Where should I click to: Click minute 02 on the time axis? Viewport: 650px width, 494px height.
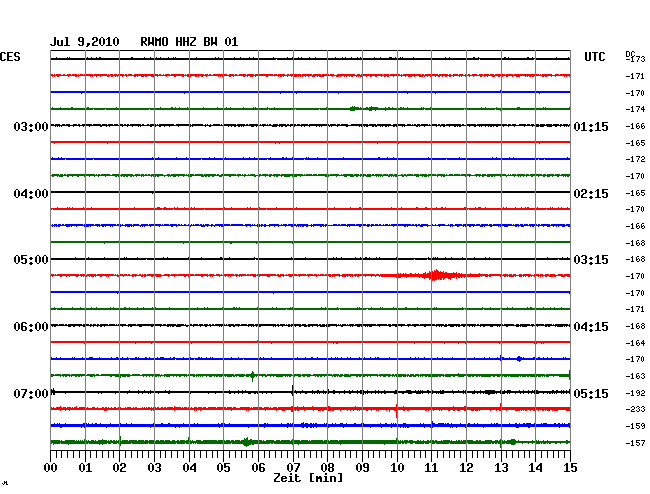(x=119, y=467)
